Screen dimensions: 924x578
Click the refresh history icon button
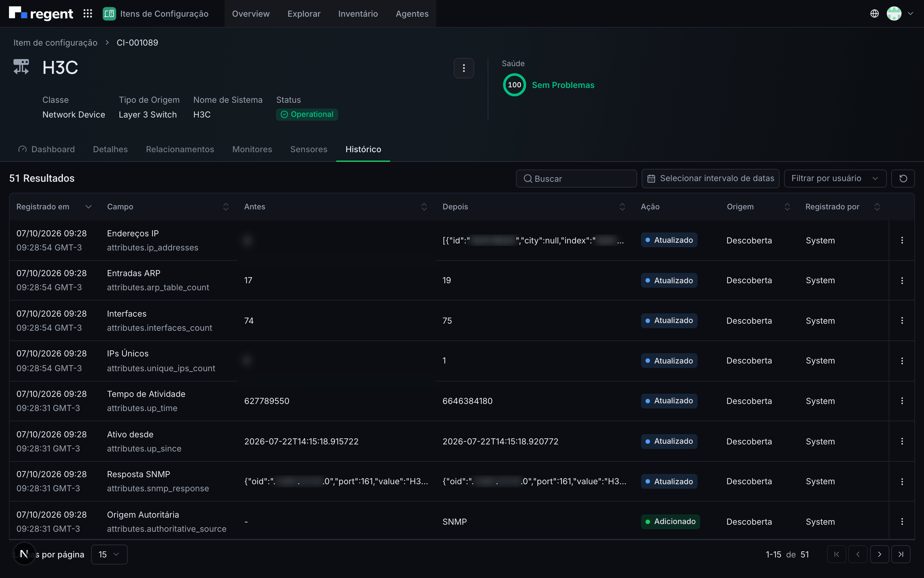tap(903, 179)
